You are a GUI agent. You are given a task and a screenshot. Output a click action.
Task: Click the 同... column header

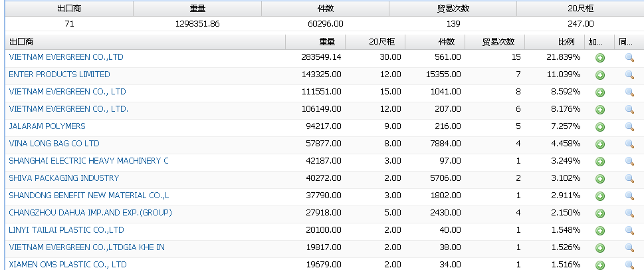tap(629, 41)
